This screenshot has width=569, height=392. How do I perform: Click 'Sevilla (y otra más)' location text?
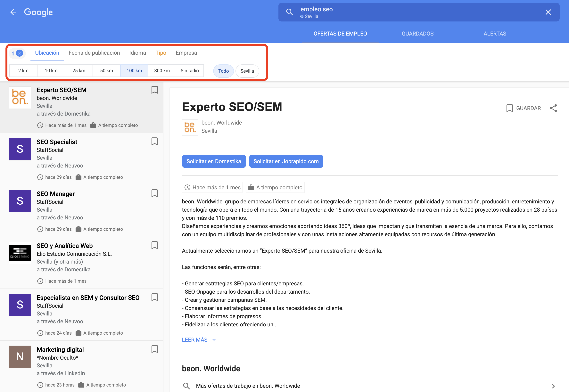click(60, 262)
